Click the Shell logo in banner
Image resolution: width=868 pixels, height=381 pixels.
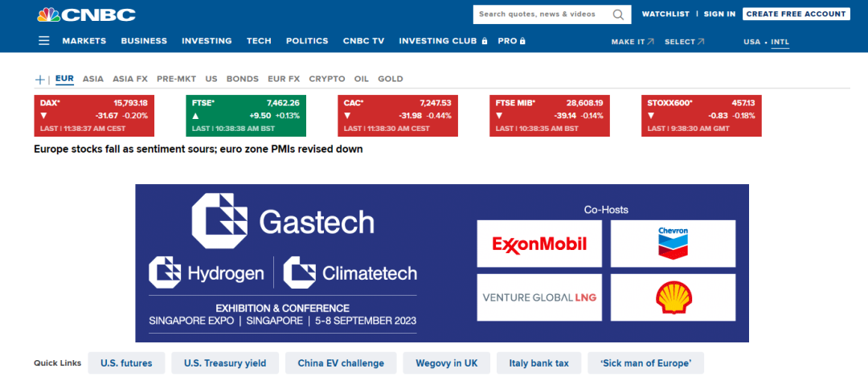pyautogui.click(x=673, y=297)
